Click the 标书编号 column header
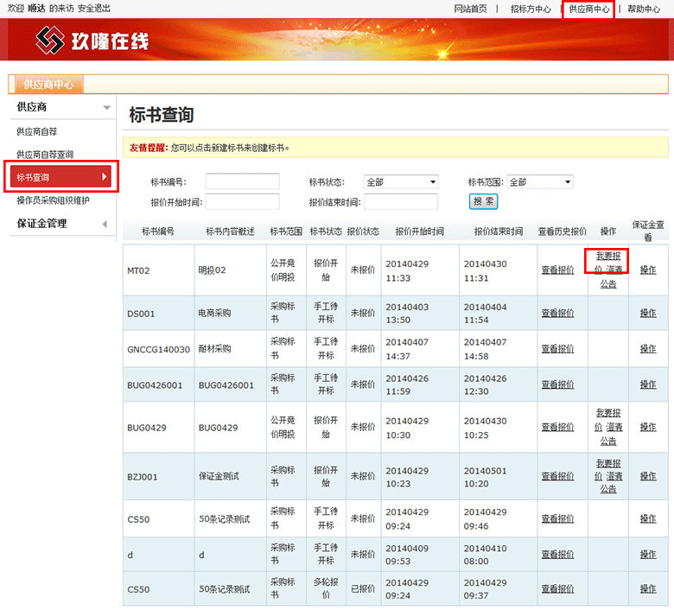 pos(158,232)
